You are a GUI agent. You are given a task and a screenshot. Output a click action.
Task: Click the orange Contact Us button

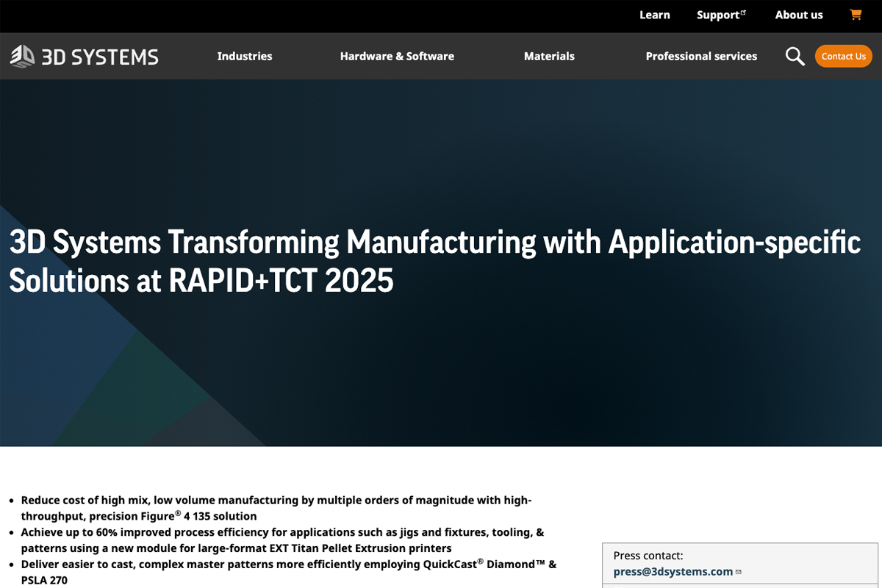click(x=844, y=57)
